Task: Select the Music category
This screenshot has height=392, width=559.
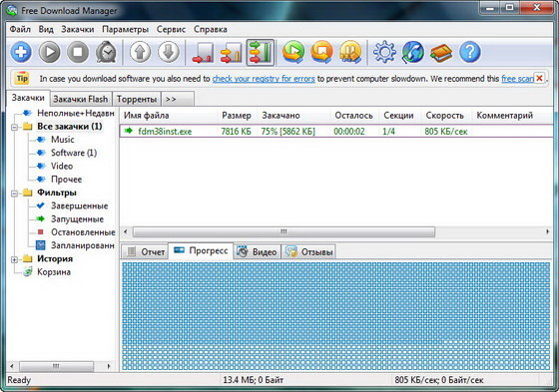Action: pos(62,140)
